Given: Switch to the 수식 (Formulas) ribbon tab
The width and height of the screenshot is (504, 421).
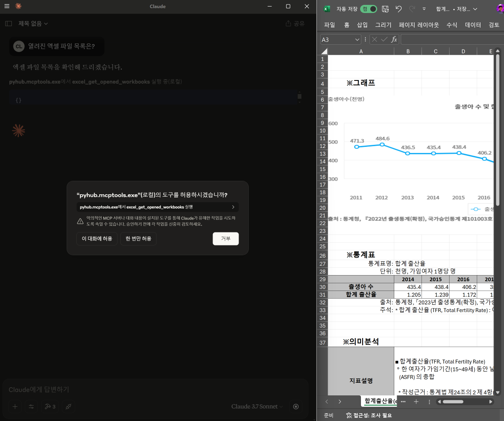Looking at the screenshot, I should [x=452, y=25].
